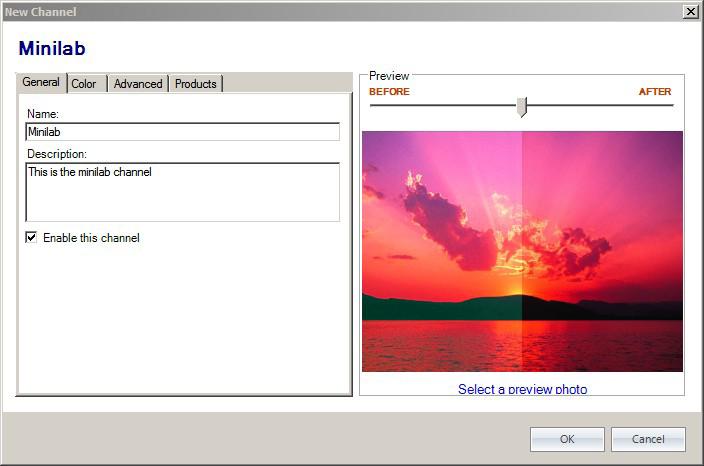Screen dimensions: 704x466
Task: Click the BEFORE label
Action: coord(389,92)
